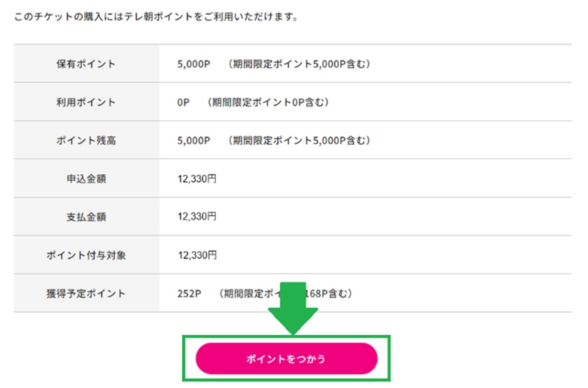
Task: Click the 252P value beside 獲得予定ポイント
Action: tap(189, 293)
